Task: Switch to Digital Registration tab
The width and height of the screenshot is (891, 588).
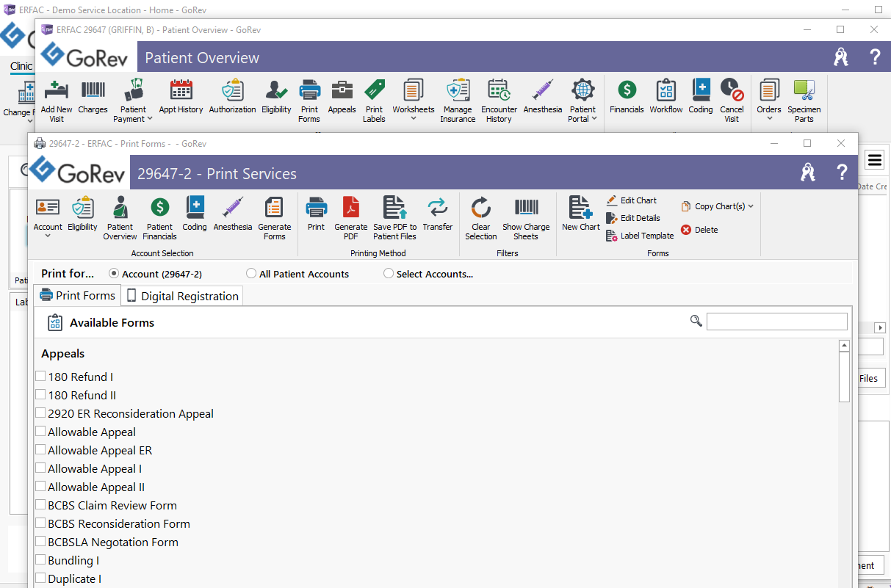Action: click(x=182, y=296)
